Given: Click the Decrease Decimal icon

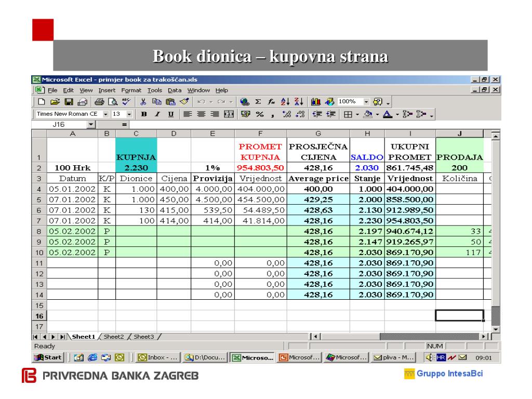Looking at the screenshot, I should pos(300,114).
